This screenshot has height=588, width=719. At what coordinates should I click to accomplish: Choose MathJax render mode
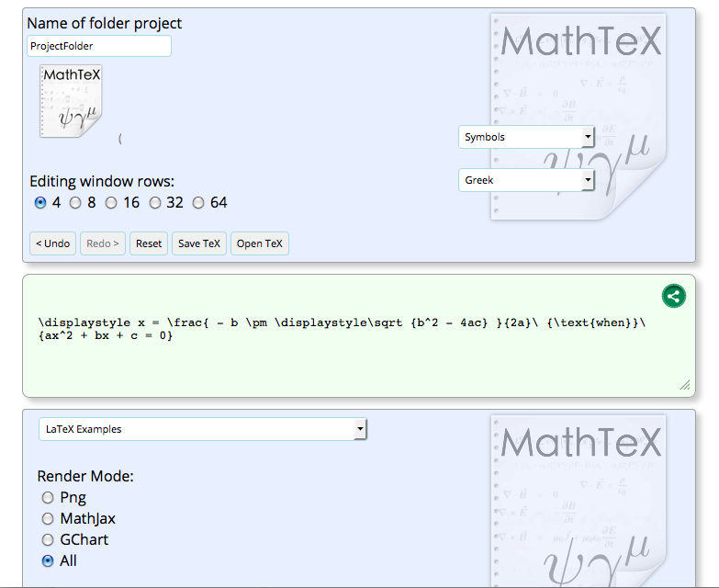click(48, 518)
